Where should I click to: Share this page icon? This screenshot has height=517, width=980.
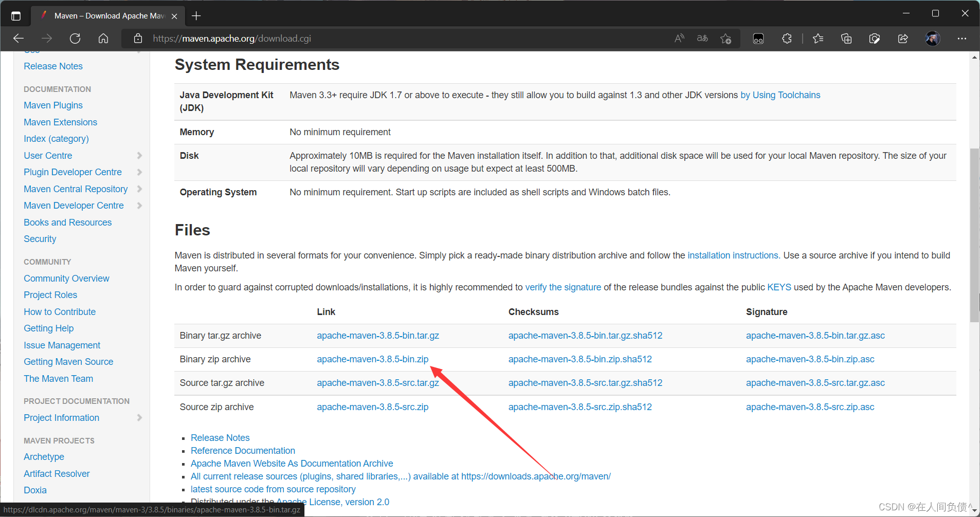coord(903,39)
